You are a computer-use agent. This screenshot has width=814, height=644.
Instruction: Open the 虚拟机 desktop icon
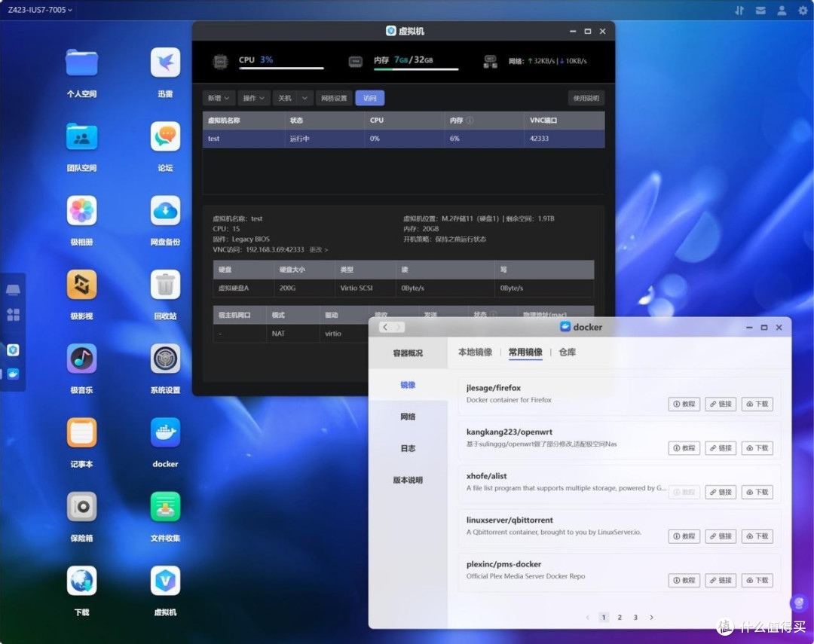point(165,581)
